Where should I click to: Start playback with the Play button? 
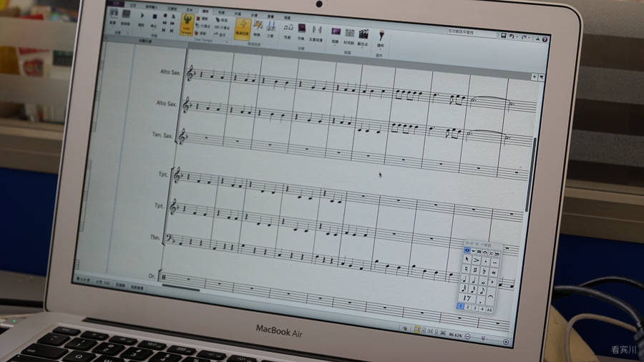point(142,15)
